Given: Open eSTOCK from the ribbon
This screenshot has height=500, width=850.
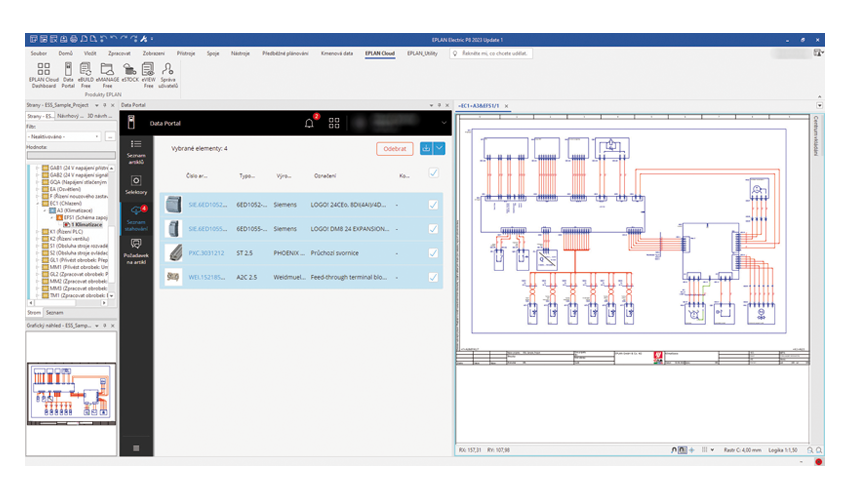Looking at the screenshot, I should (130, 72).
